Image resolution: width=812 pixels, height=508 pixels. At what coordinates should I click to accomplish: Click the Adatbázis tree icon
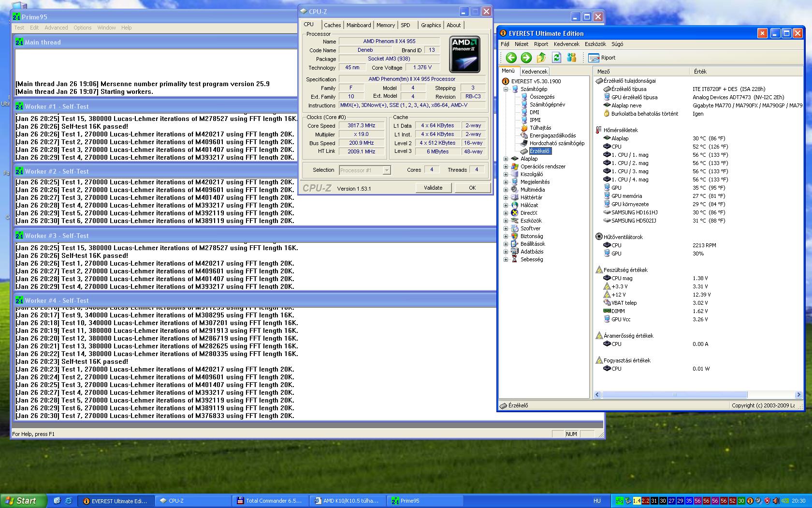point(515,252)
